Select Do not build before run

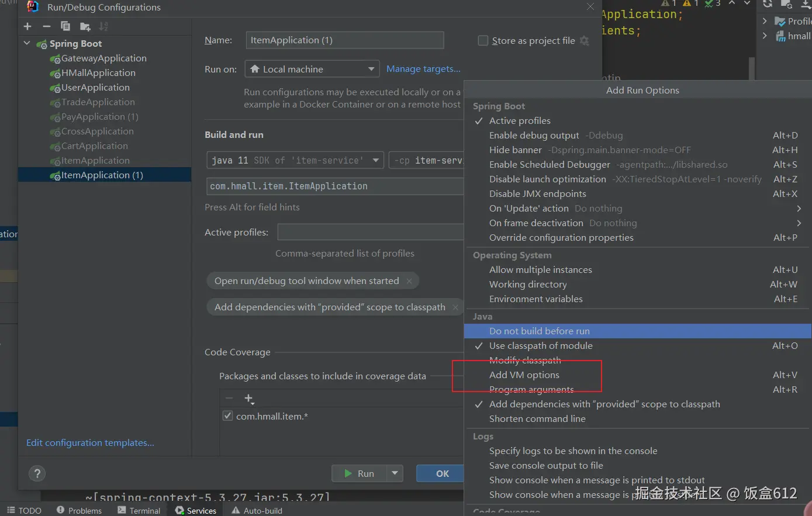(638, 331)
